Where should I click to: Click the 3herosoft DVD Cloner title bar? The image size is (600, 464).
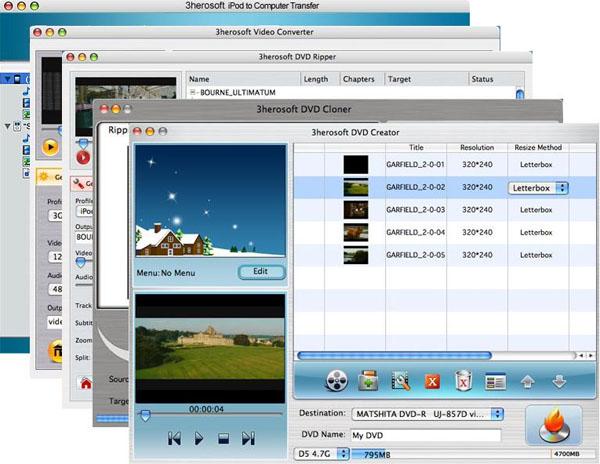[x=328, y=109]
